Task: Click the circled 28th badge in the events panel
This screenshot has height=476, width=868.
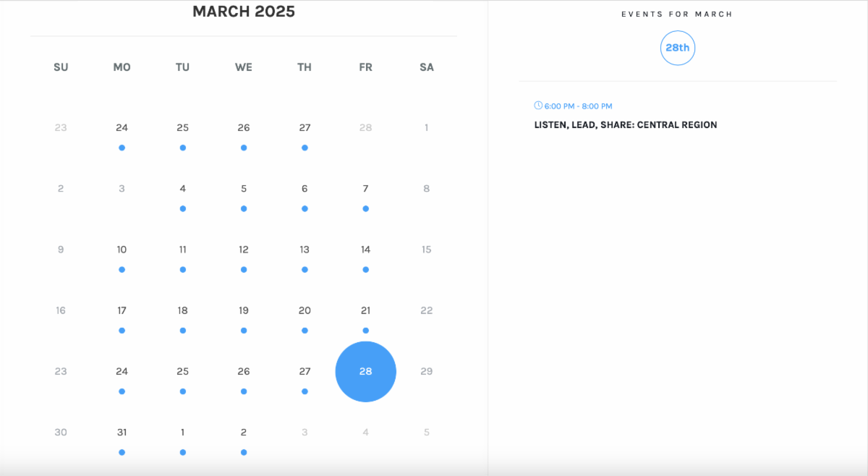Action: (678, 48)
